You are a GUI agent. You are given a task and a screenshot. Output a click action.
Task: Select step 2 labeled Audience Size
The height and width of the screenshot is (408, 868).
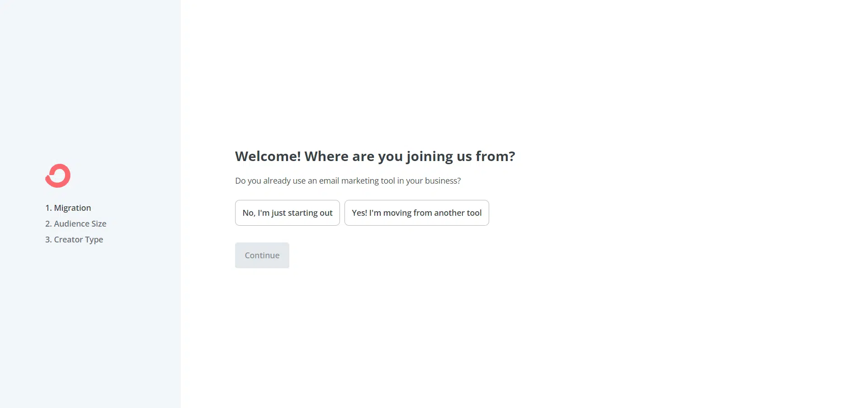pyautogui.click(x=75, y=223)
